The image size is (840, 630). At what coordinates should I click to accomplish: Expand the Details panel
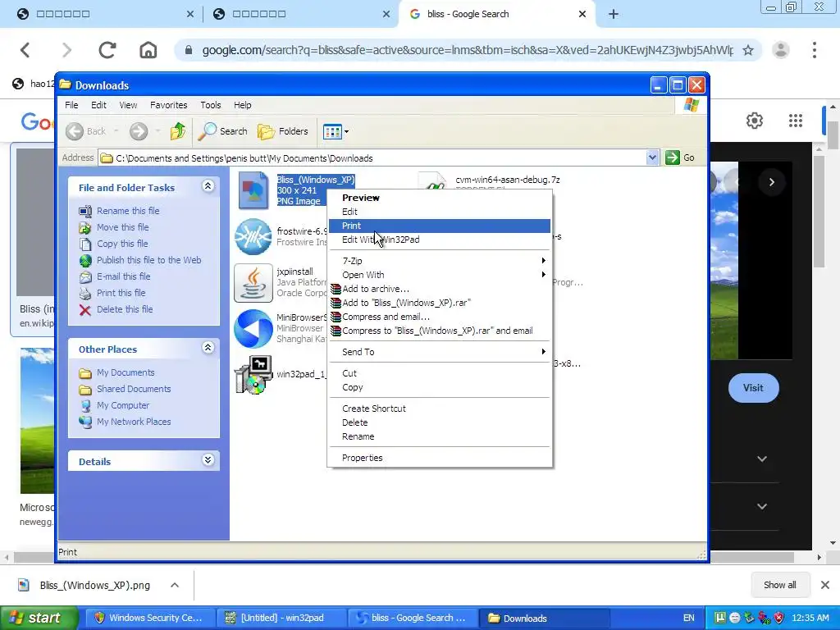(208, 460)
